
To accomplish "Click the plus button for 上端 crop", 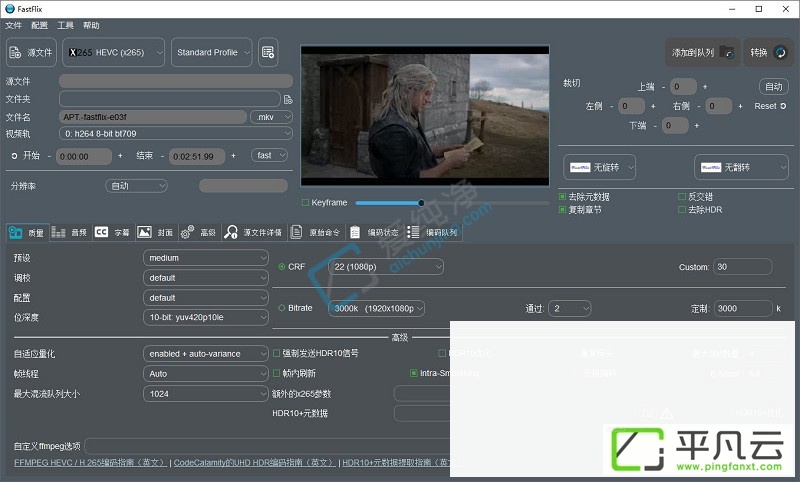I will pyautogui.click(x=705, y=87).
